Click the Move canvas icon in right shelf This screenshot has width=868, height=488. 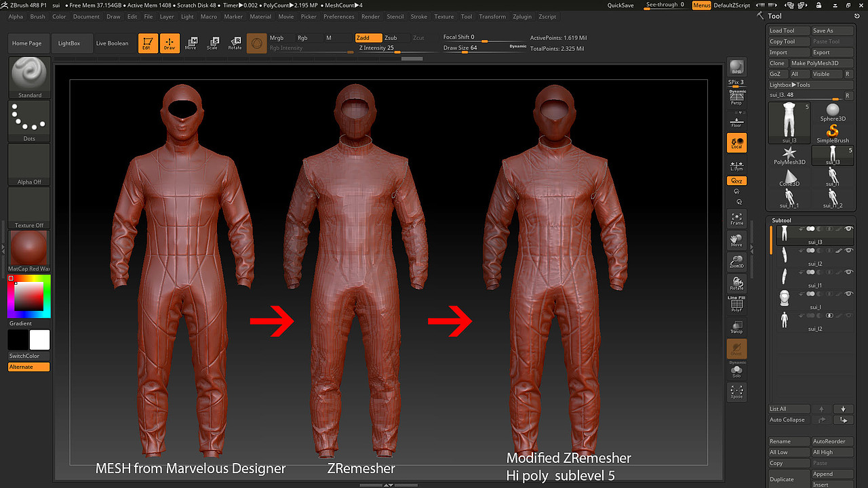click(x=736, y=240)
